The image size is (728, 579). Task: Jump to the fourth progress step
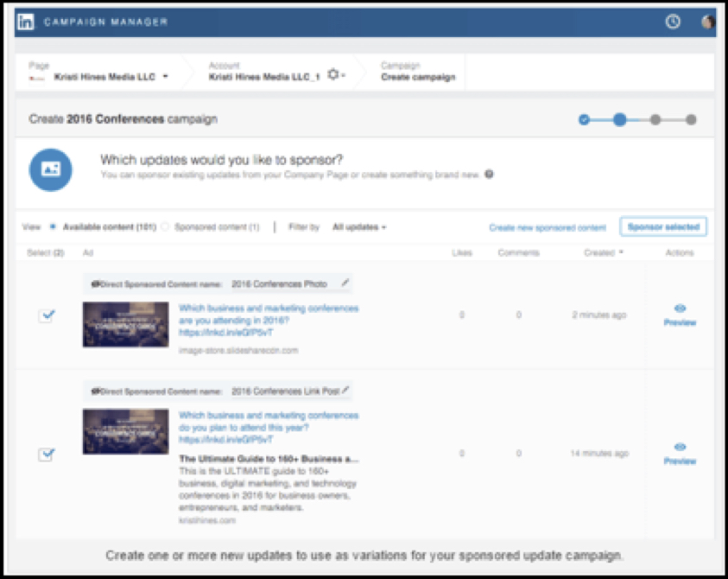click(x=691, y=120)
